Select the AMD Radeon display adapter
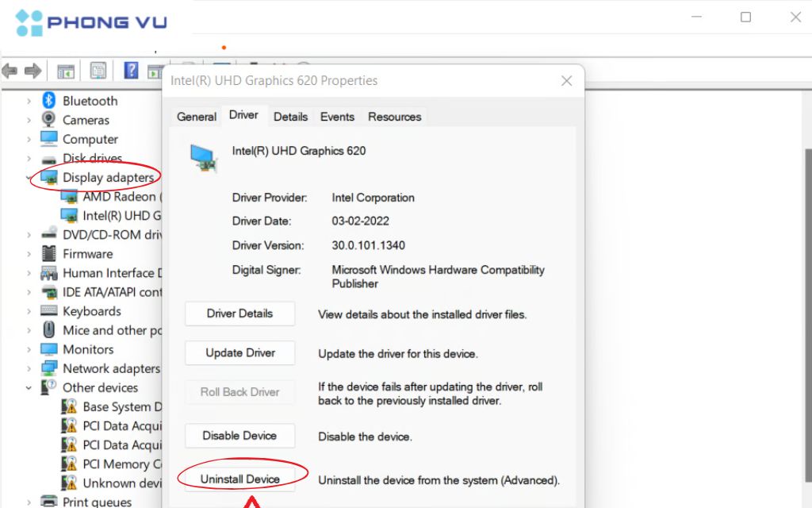 (113, 196)
